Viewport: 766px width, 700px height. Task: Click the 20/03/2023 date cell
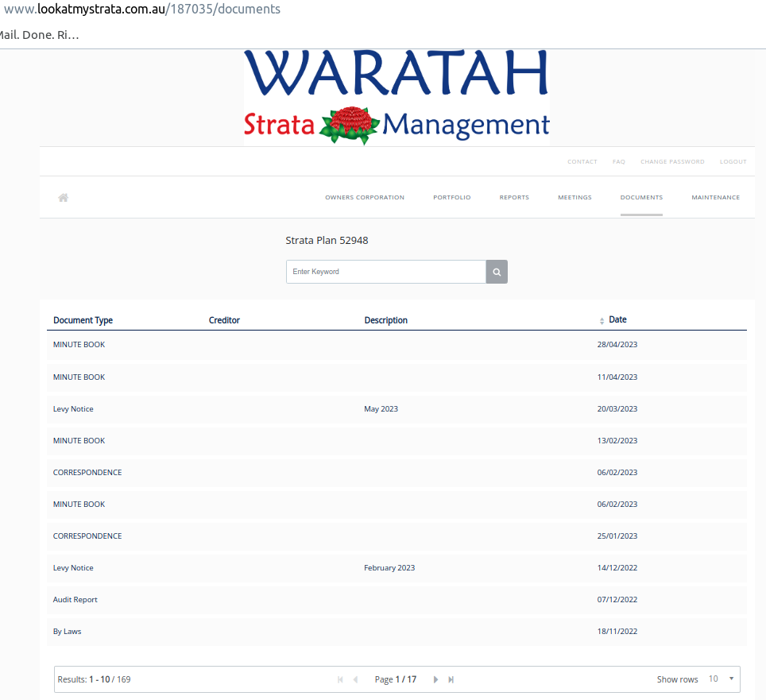point(617,409)
